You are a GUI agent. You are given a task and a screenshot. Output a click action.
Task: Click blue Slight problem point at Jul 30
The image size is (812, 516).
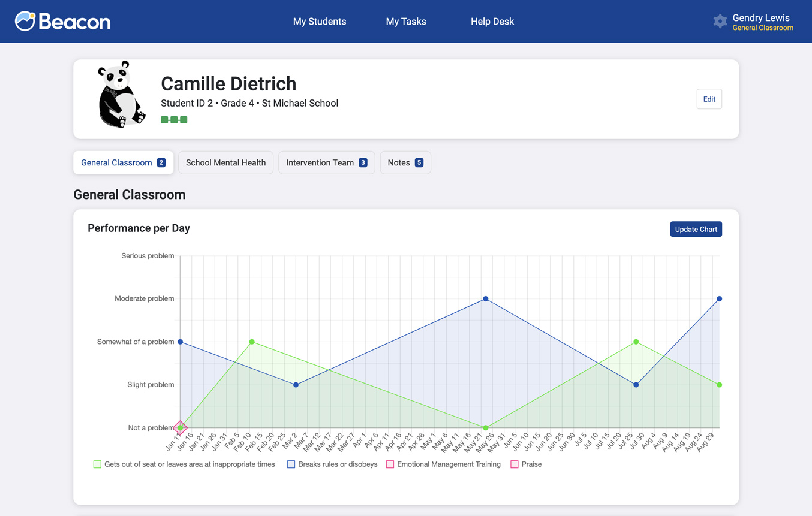pyautogui.click(x=636, y=385)
